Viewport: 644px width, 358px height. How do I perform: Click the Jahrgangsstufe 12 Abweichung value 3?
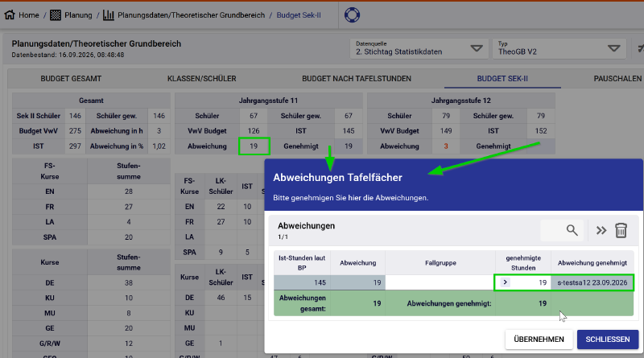(x=446, y=146)
